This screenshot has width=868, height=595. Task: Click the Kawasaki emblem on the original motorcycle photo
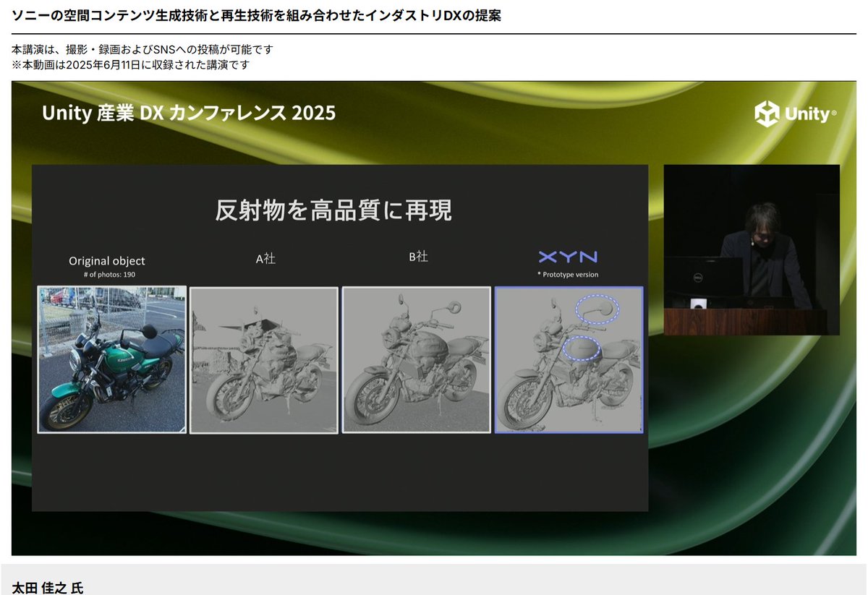click(123, 359)
